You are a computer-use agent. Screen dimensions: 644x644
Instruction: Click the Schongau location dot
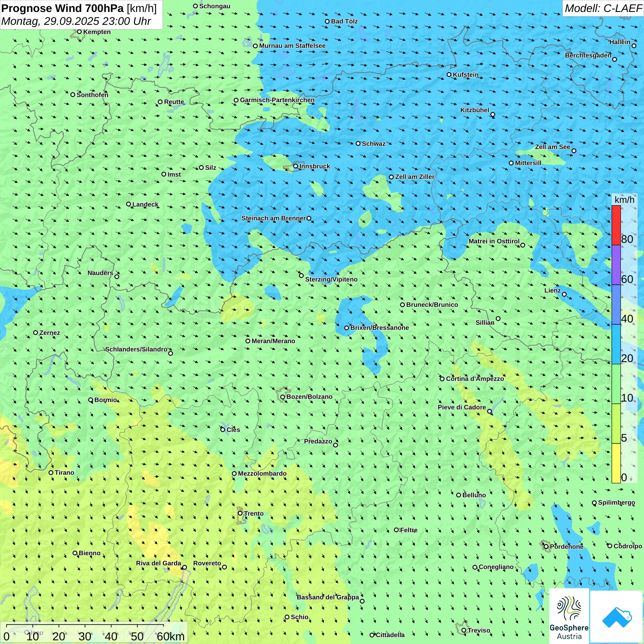[x=195, y=6]
